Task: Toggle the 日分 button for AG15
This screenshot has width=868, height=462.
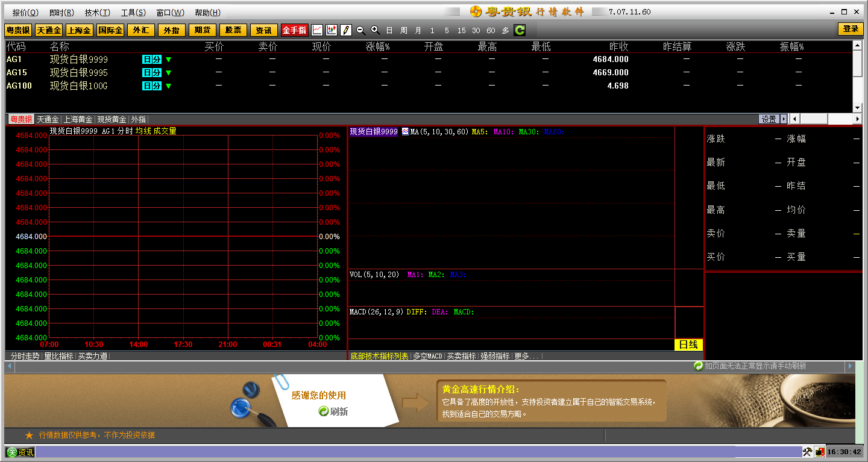Action: point(152,72)
